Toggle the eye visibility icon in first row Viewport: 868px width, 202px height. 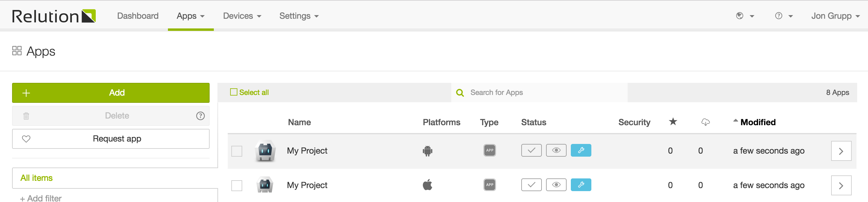tap(556, 150)
